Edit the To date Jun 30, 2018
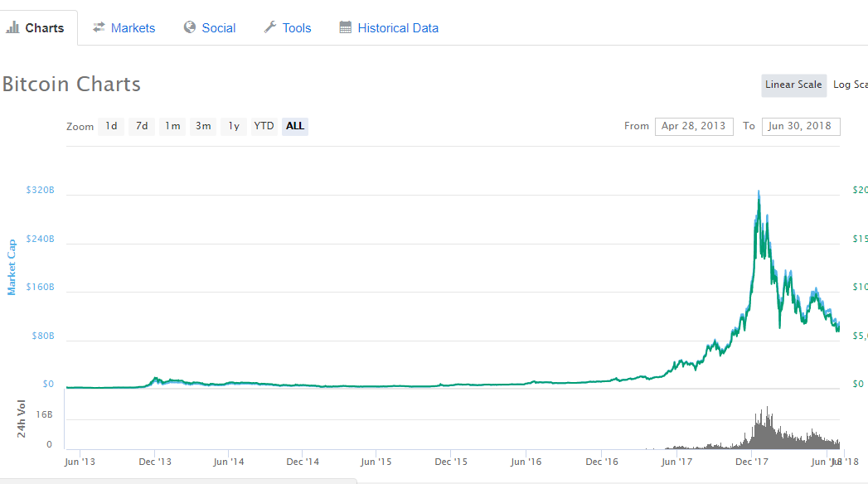The image size is (868, 484). tap(801, 126)
